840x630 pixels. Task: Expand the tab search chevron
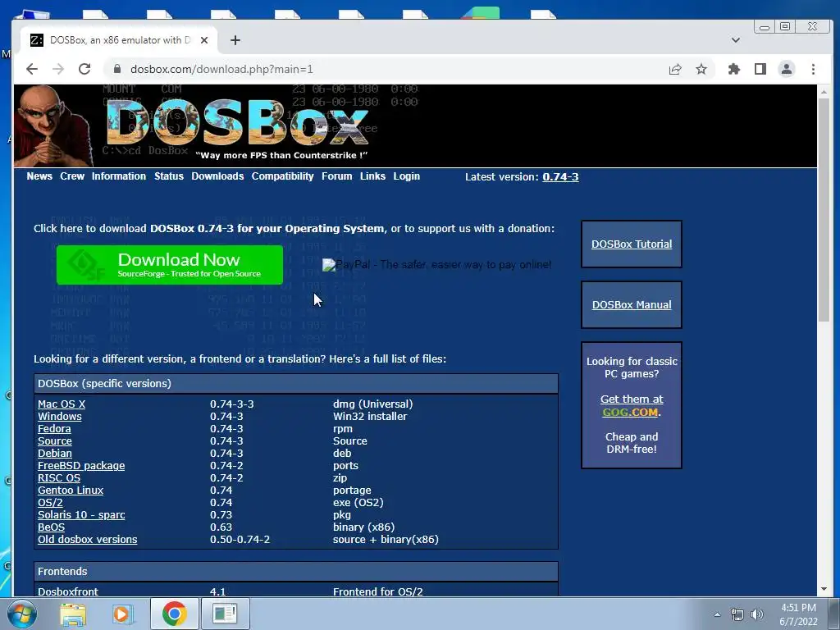(736, 40)
